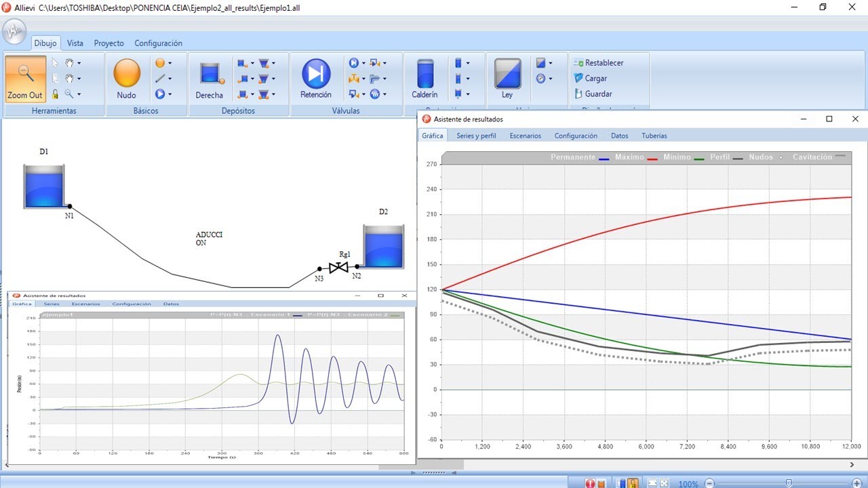868x488 pixels.
Task: Click the Guardar layout button
Action: pos(593,94)
